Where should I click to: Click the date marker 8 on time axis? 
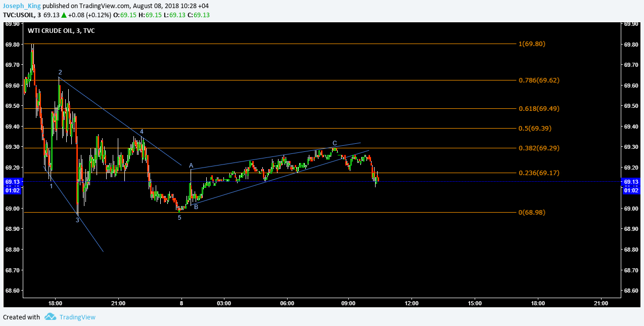(x=181, y=304)
